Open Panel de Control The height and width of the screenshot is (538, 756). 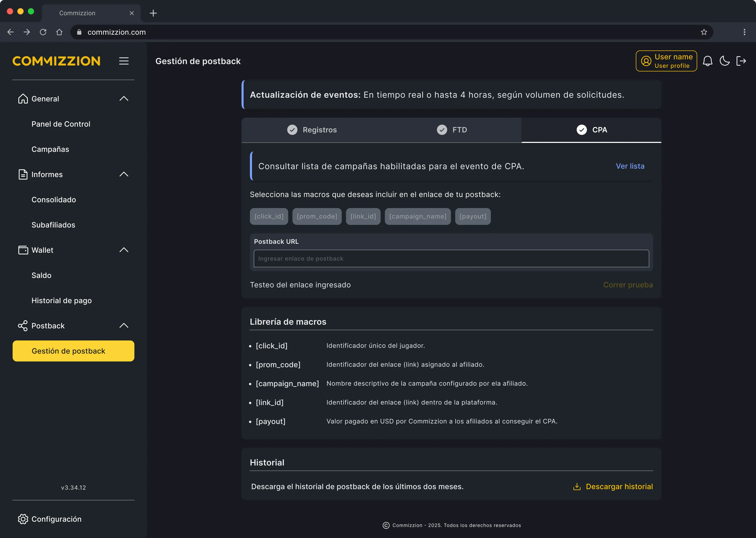click(x=61, y=124)
